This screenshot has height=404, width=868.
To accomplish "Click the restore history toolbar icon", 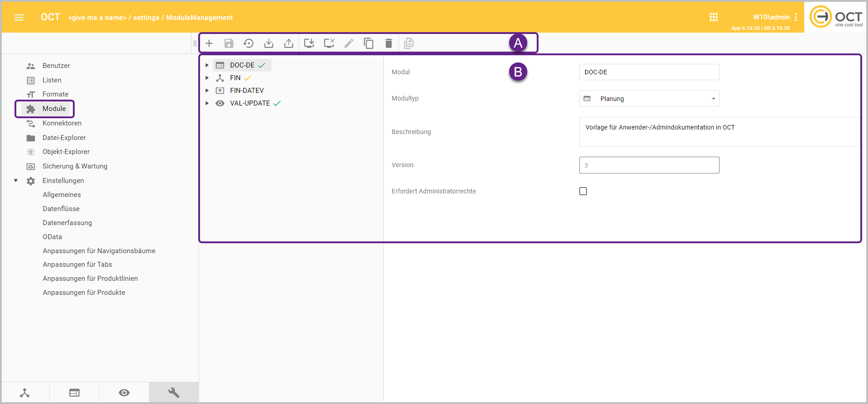I will (x=248, y=43).
